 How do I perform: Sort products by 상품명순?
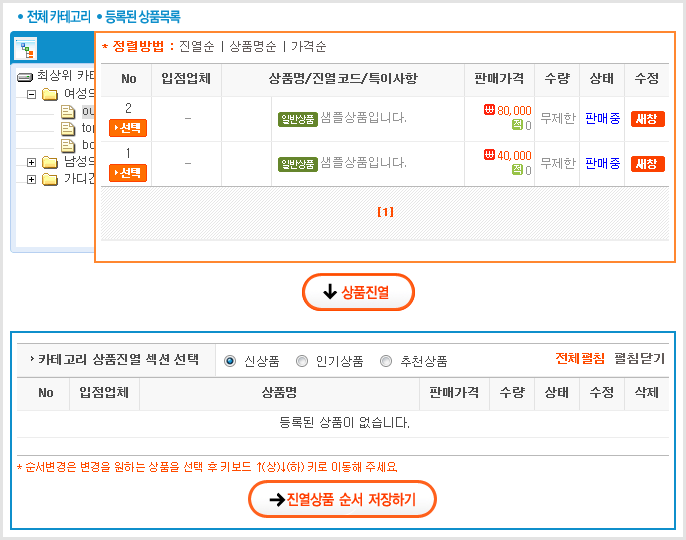[254, 46]
